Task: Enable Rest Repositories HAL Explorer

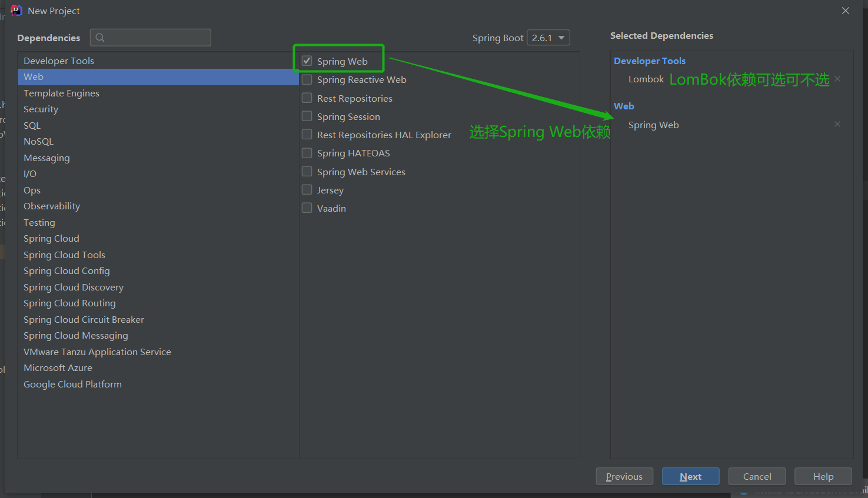Action: pos(307,135)
